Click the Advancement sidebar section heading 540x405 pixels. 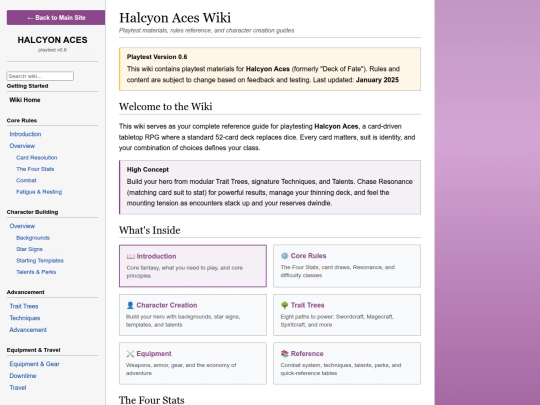tap(25, 292)
